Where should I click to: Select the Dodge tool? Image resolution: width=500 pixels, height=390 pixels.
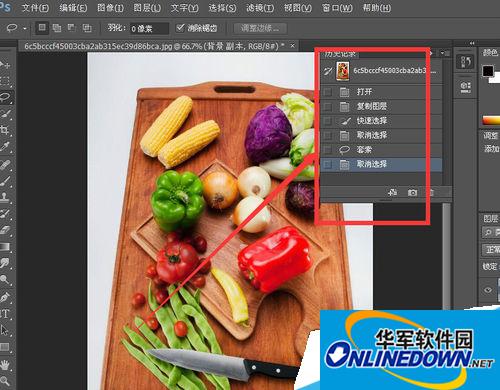click(5, 279)
